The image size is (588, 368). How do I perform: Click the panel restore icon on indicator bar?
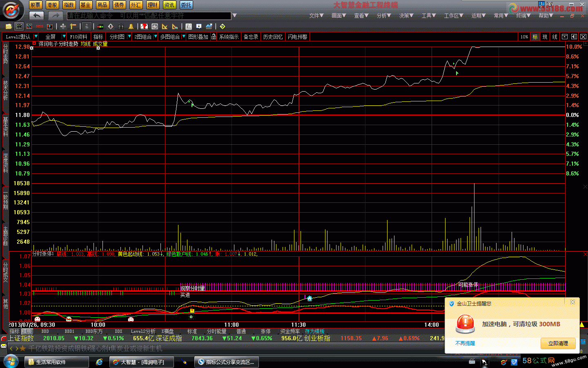coord(565,37)
